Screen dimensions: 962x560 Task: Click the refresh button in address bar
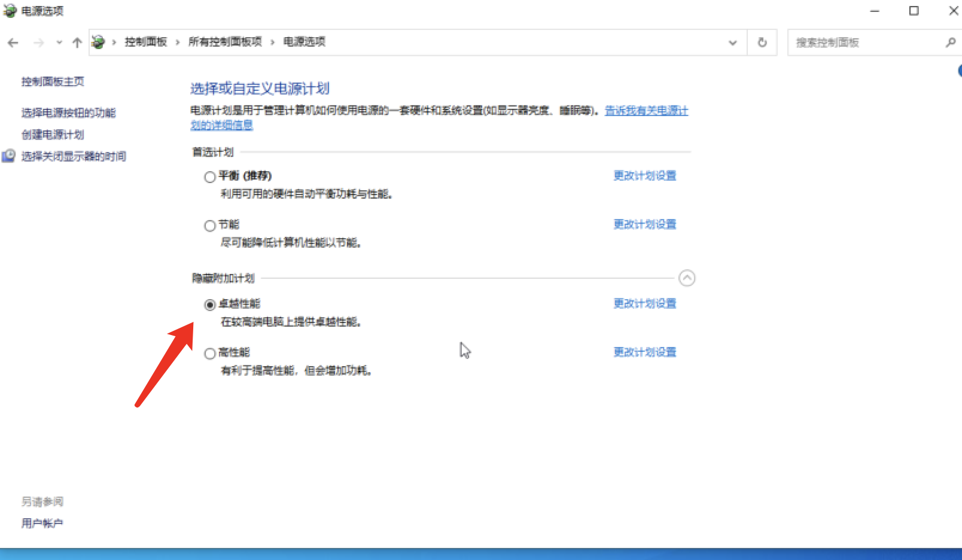(762, 42)
